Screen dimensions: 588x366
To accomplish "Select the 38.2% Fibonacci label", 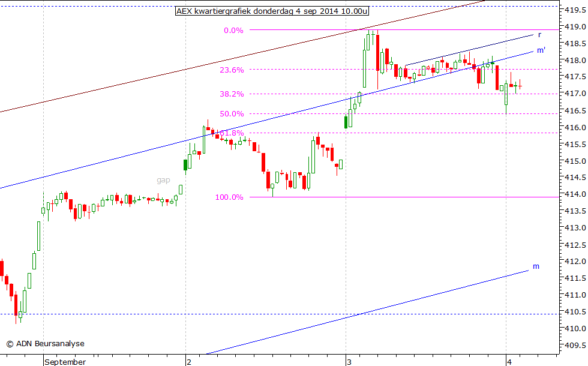I will point(232,94).
